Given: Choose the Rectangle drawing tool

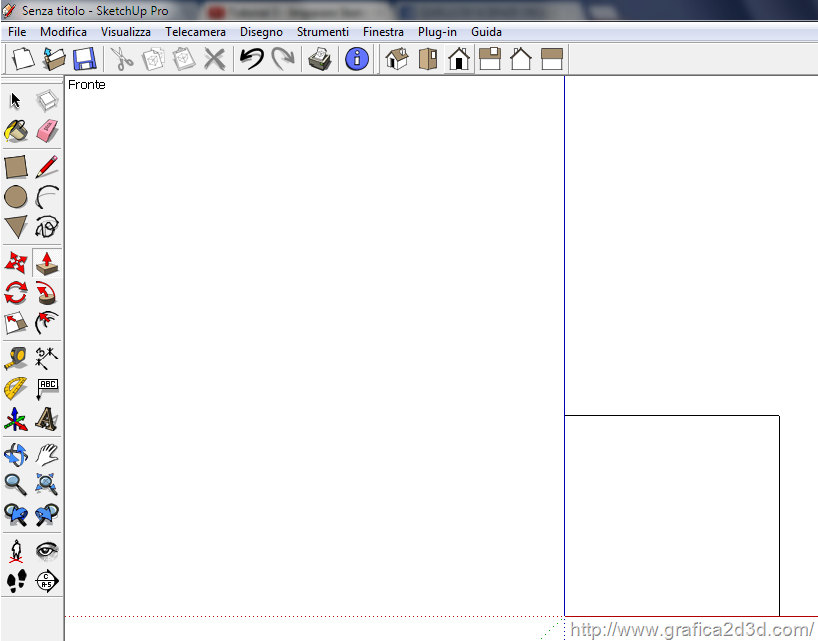Looking at the screenshot, I should [x=16, y=166].
